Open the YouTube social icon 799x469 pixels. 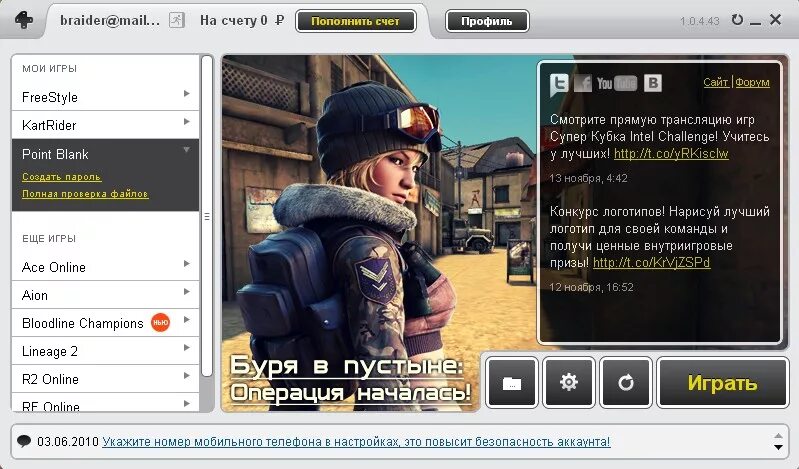tap(617, 83)
